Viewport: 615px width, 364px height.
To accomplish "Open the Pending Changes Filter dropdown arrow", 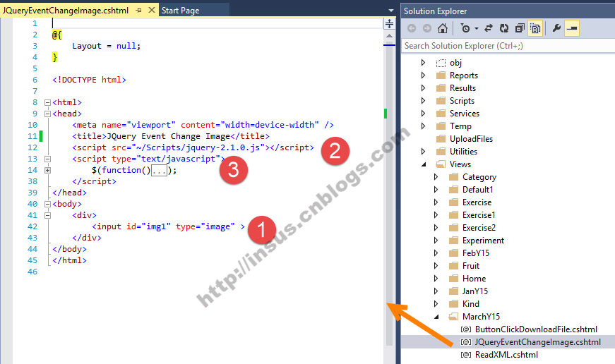I will 476,29.
